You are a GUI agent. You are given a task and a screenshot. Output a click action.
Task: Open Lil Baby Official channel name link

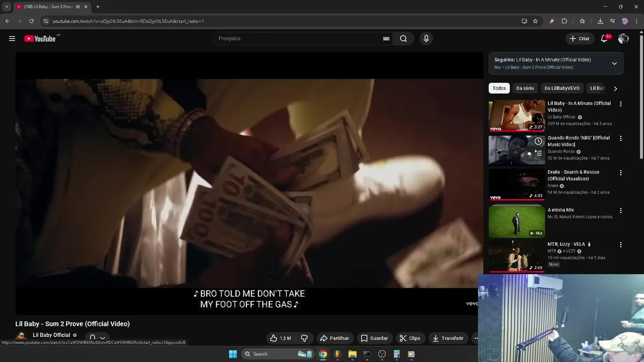[x=51, y=335]
